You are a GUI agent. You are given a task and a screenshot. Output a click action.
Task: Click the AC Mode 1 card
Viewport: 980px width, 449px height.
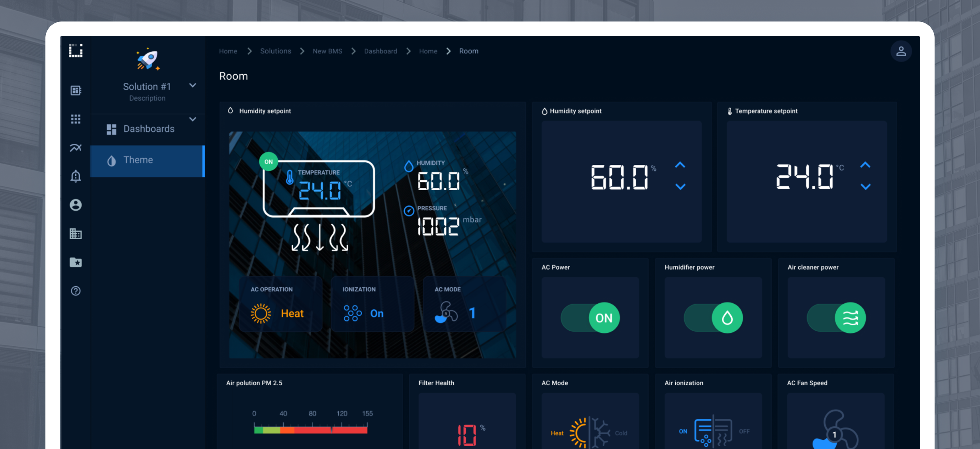(x=465, y=305)
